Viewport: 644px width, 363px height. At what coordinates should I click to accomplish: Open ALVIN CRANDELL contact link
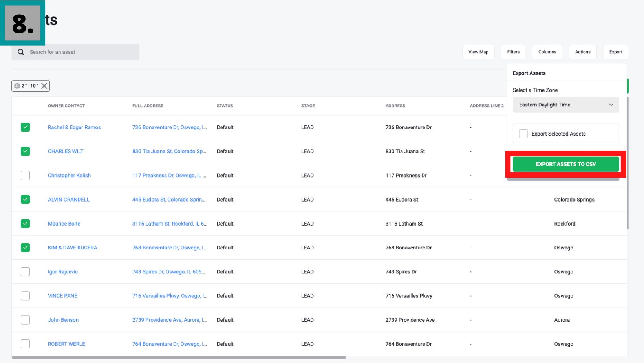click(x=69, y=200)
